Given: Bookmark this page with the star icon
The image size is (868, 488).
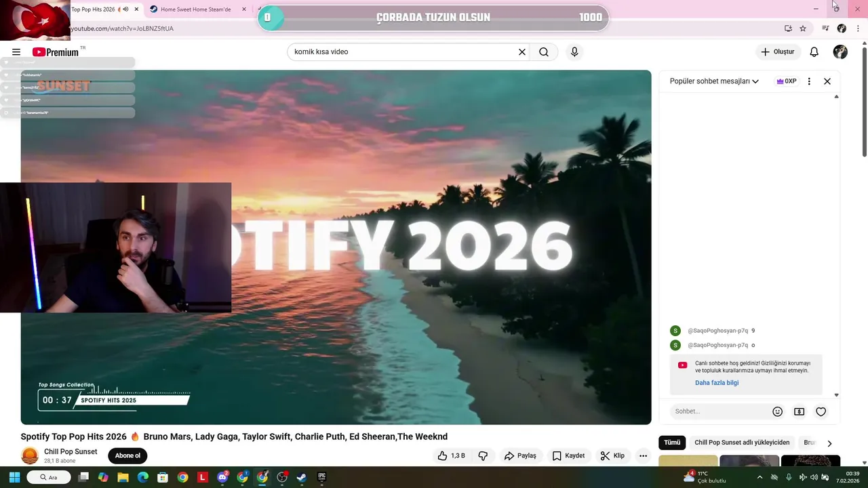Looking at the screenshot, I should pos(803,28).
